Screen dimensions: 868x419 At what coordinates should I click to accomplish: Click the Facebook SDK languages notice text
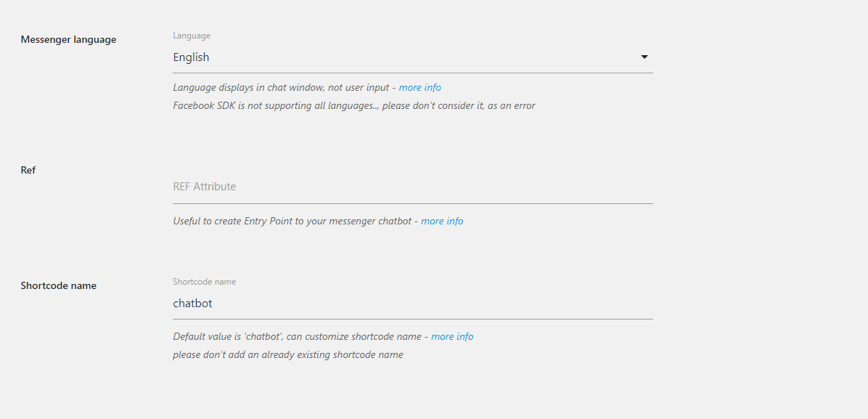pyautogui.click(x=353, y=106)
